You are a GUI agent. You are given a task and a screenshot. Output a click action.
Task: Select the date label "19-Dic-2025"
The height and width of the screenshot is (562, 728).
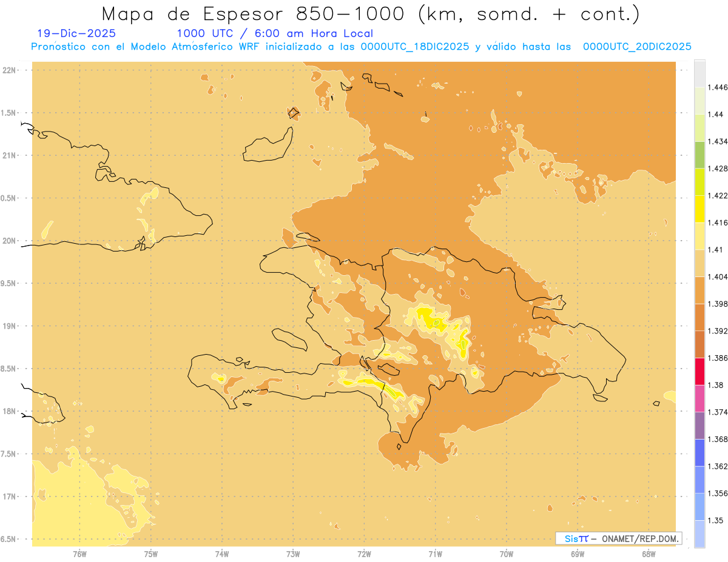coord(76,33)
